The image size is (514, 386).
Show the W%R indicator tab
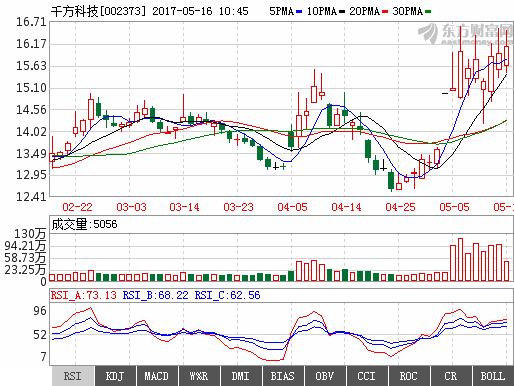pos(199,376)
